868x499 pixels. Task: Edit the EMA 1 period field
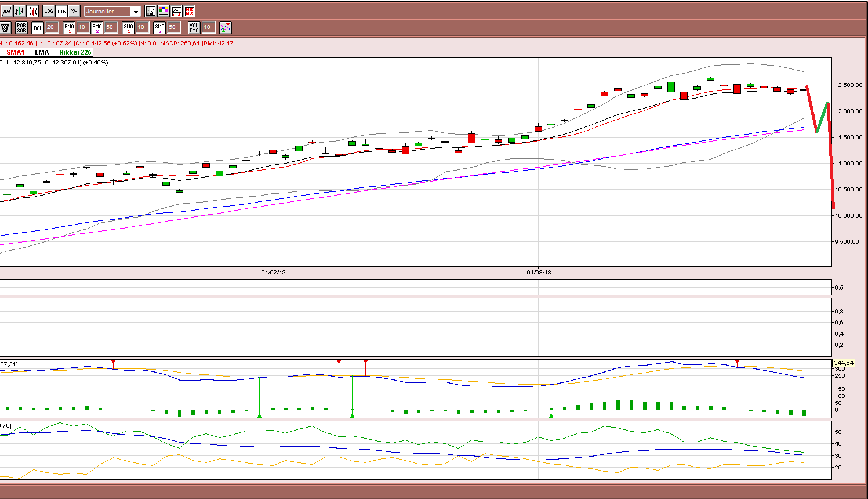pyautogui.click(x=82, y=27)
